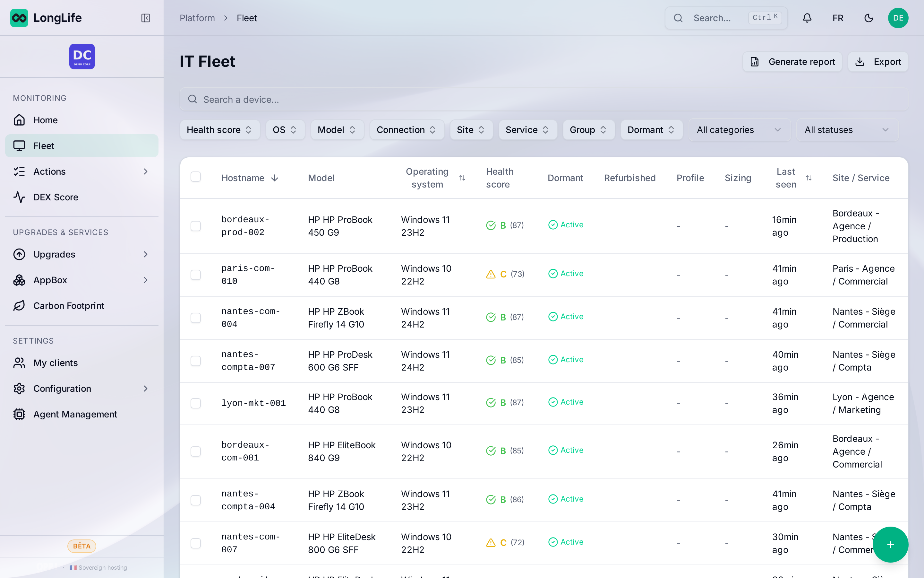This screenshot has height=578, width=924.
Task: Click in Search a device field
Action: click(x=544, y=100)
